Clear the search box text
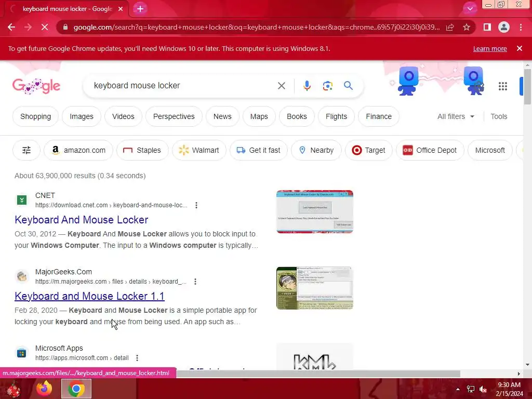 281,86
